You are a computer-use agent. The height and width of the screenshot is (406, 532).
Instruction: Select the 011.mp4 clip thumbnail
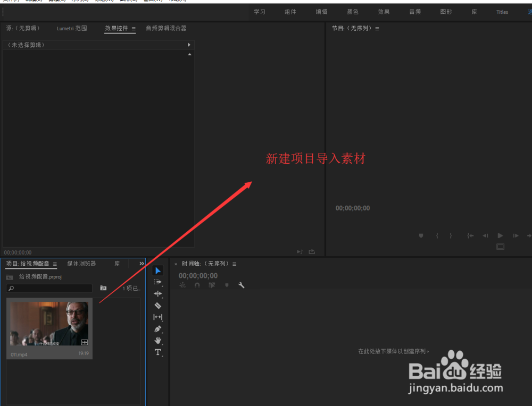pos(49,324)
